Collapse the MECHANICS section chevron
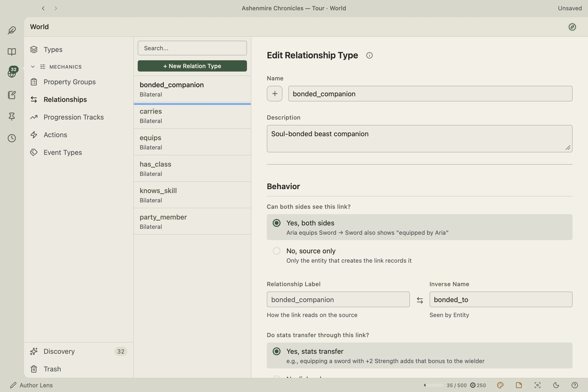This screenshot has width=588, height=392. pyautogui.click(x=33, y=66)
